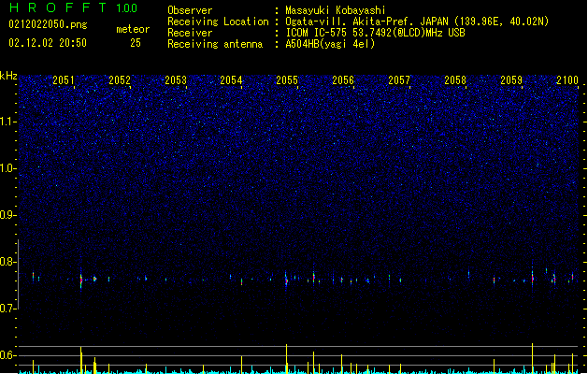Click the date stamp 02.12.02 20:50
Image resolution: width=588 pixels, height=374 pixels.
tap(48, 43)
